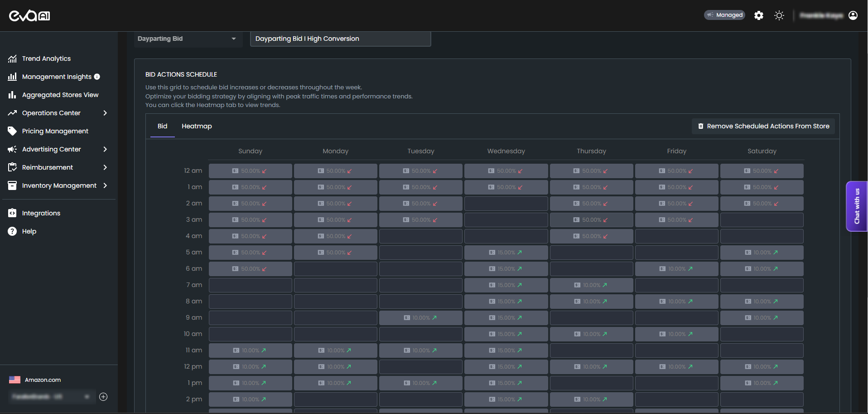Viewport: 868px width, 414px height.
Task: Click the add store plus icon
Action: point(103,397)
